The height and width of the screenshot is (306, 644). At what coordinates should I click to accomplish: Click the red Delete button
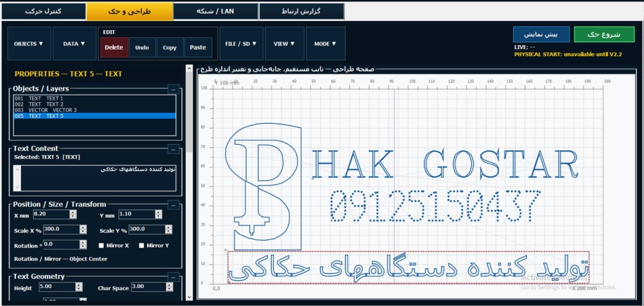coord(114,47)
